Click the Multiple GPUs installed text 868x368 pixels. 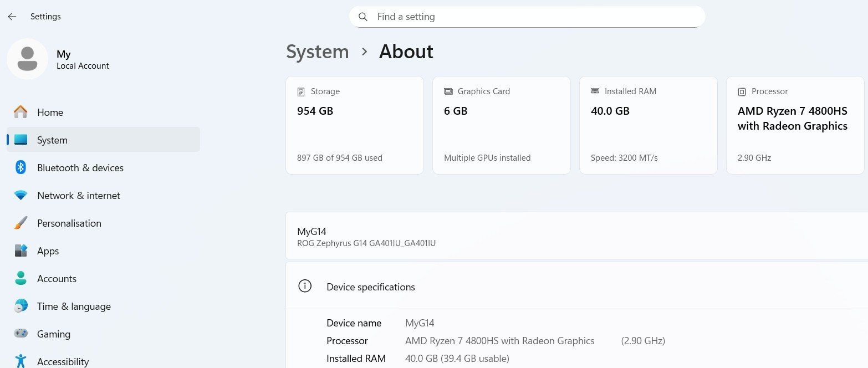[x=487, y=158]
